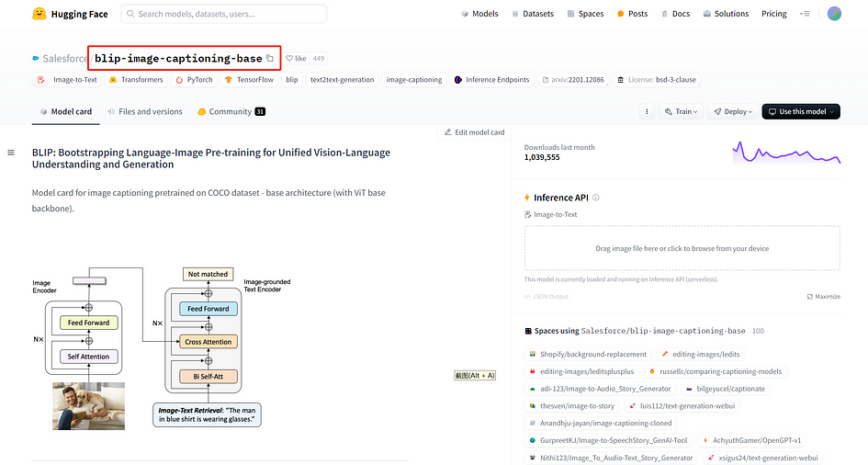The height and width of the screenshot is (465, 868).
Task: Open the three-dot options menu beside Train
Action: (x=647, y=111)
